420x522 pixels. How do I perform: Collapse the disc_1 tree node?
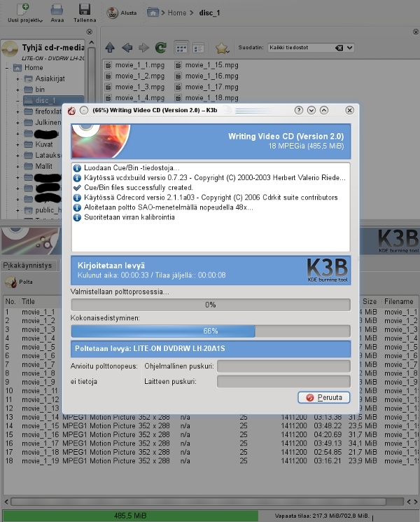(x=17, y=100)
